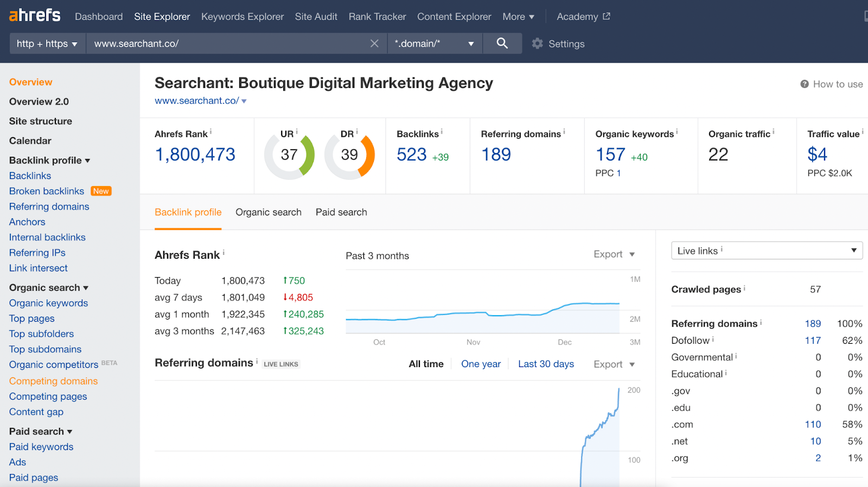Click the ahrefs logo

(x=35, y=15)
